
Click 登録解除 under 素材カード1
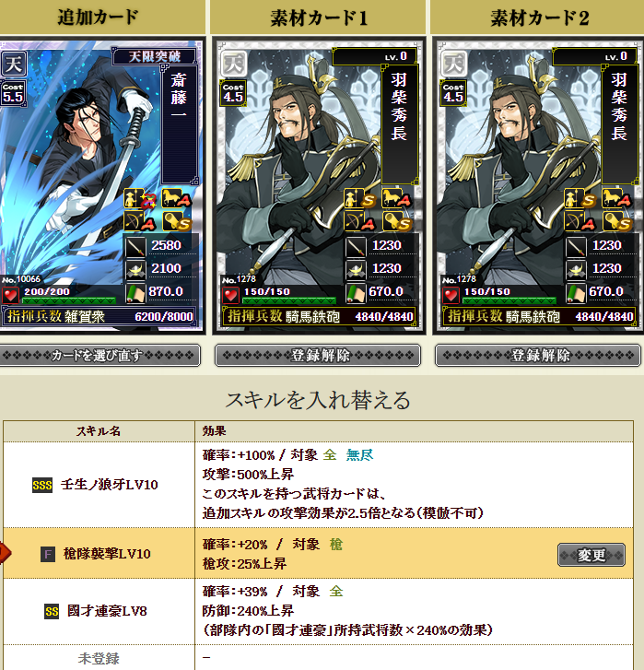click(x=318, y=355)
